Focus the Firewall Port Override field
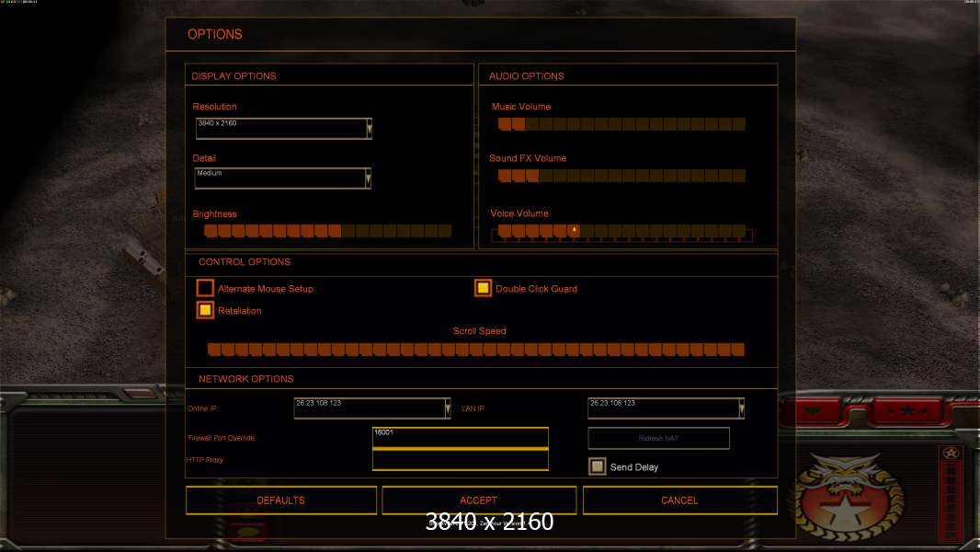The height and width of the screenshot is (552, 980). pyautogui.click(x=461, y=438)
